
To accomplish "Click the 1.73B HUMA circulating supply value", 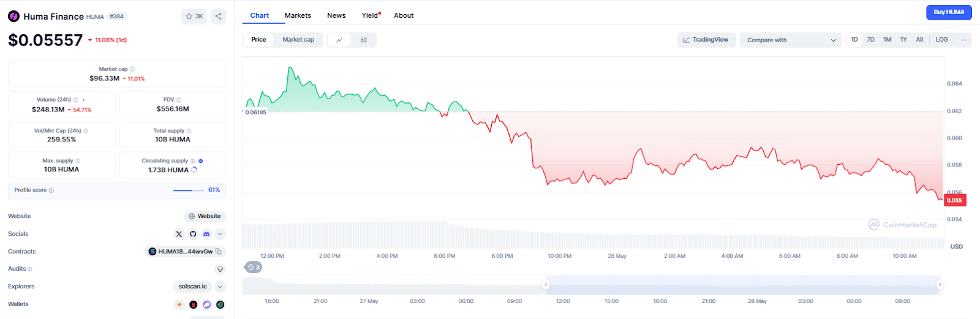I will tap(168, 170).
